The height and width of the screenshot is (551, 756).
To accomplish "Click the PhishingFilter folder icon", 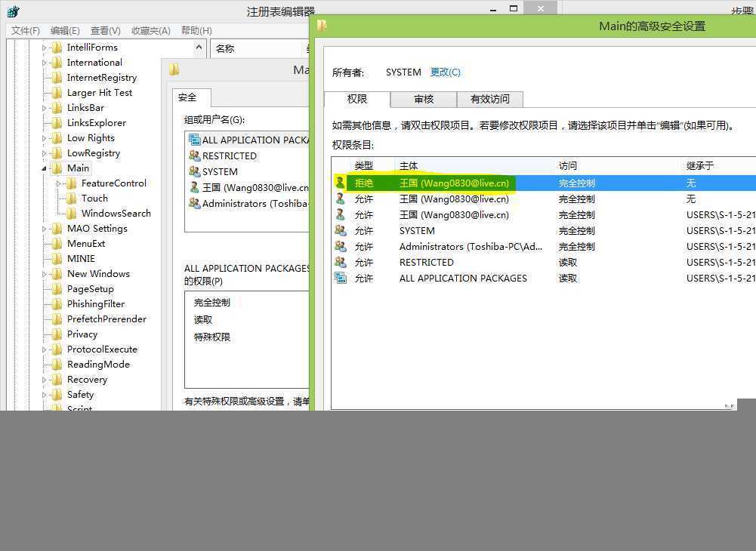I will (59, 303).
